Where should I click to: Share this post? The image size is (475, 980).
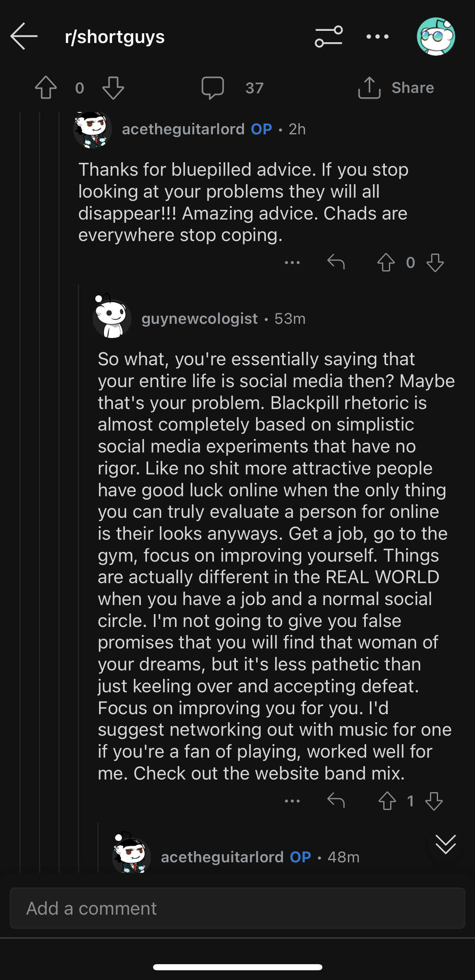(x=396, y=88)
